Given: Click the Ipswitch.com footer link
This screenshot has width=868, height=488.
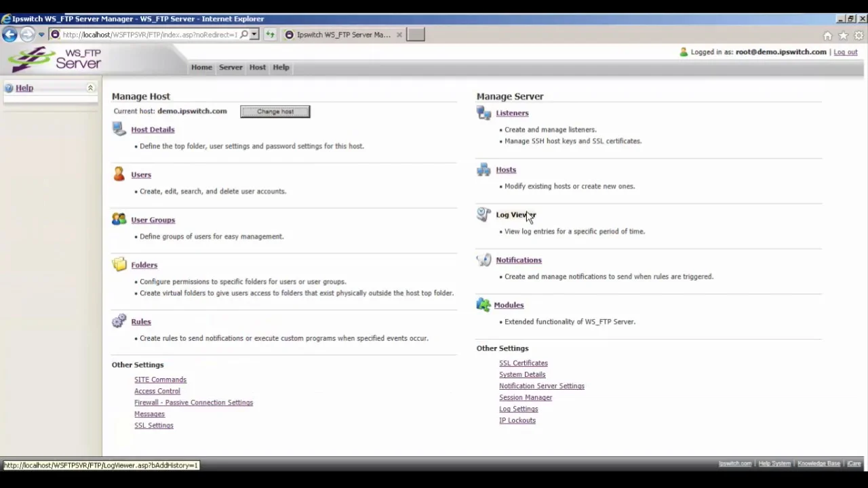Looking at the screenshot, I should (735, 464).
